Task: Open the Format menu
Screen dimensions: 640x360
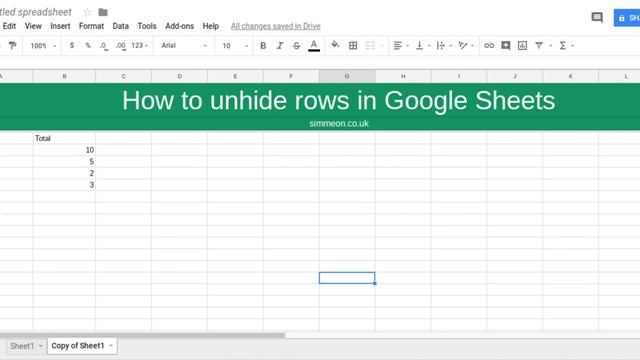Action: point(91,26)
